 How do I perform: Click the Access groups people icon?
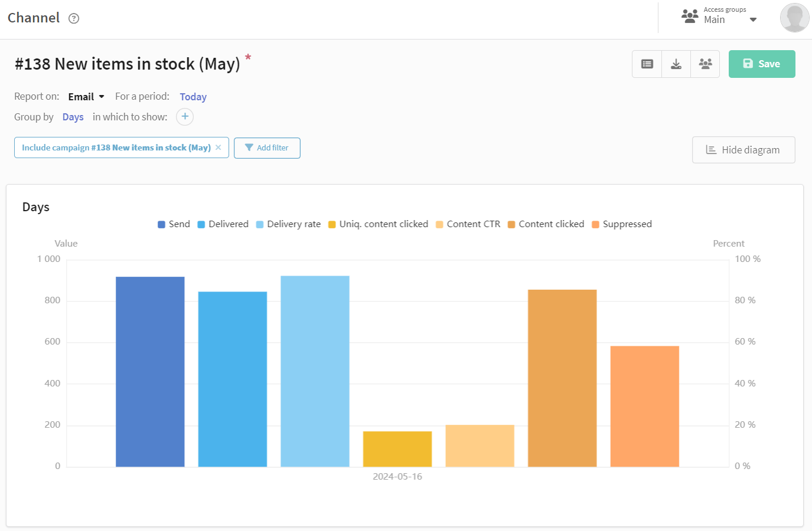coord(690,16)
